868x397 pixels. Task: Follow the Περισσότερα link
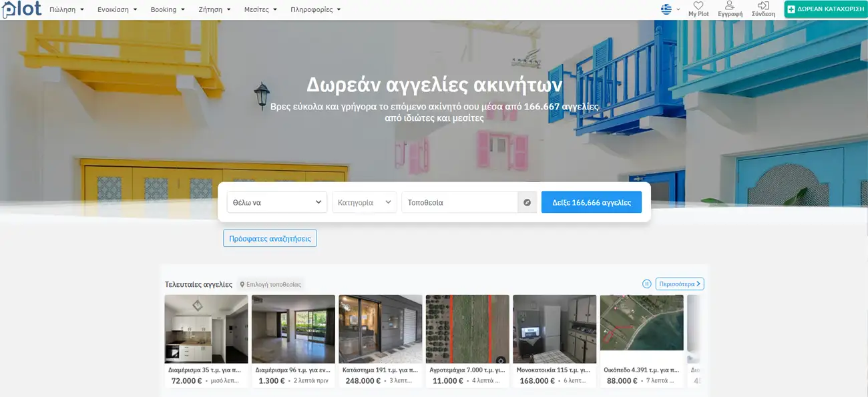(x=680, y=283)
